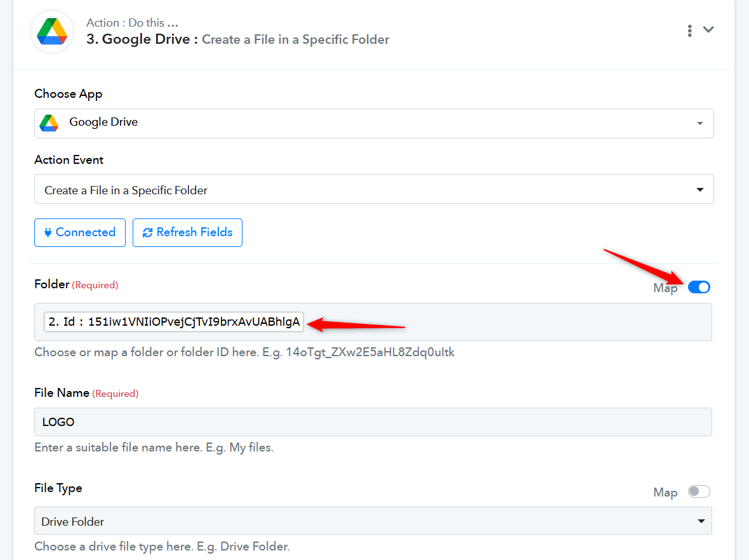Screen dimensions: 749x560
Task: Click the 'Action : Do this …' header text
Action: pos(132,23)
